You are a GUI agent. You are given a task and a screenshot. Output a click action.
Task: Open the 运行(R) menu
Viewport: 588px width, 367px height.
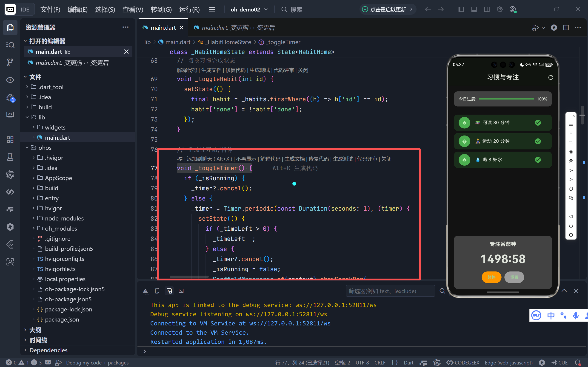click(189, 9)
